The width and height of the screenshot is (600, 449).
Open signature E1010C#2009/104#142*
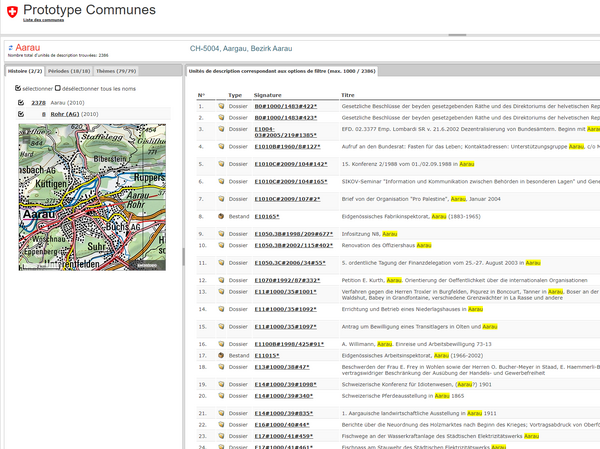(x=291, y=164)
